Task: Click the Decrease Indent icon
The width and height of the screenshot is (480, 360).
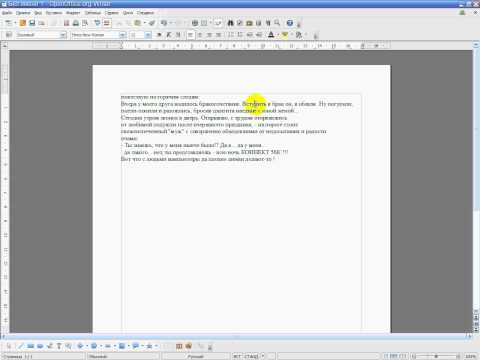Action: pos(249,35)
